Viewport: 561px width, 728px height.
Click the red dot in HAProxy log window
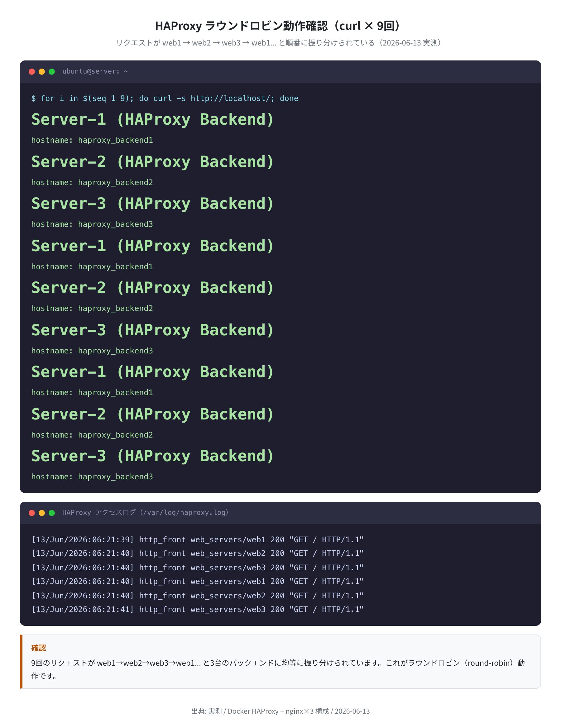(x=32, y=513)
